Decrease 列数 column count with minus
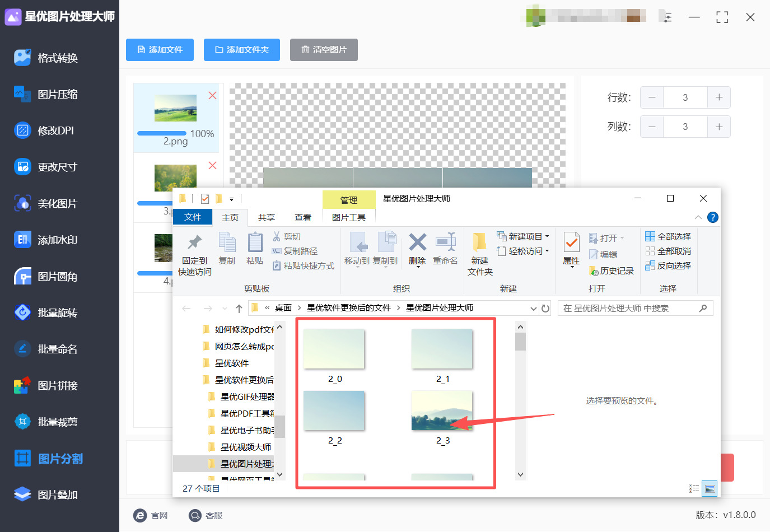The height and width of the screenshot is (532, 770). [x=652, y=127]
